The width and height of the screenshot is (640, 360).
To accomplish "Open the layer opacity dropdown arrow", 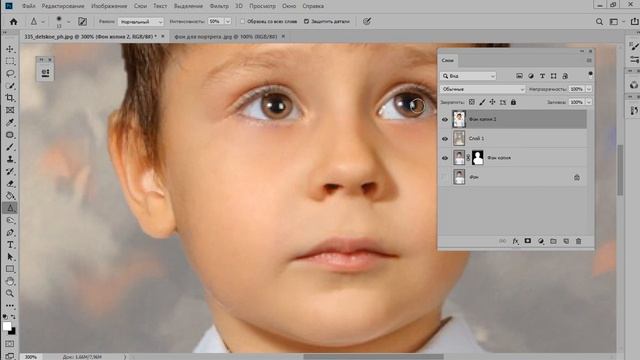I will coord(589,89).
